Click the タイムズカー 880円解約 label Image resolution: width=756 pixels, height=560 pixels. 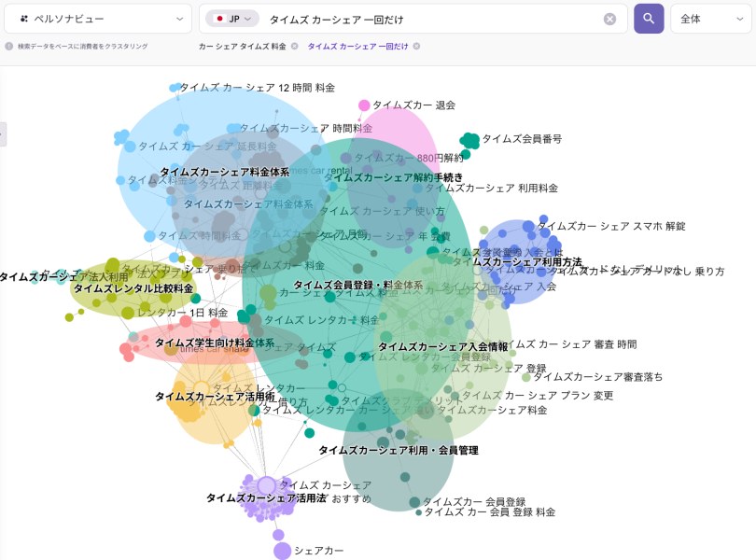pyautogui.click(x=409, y=158)
